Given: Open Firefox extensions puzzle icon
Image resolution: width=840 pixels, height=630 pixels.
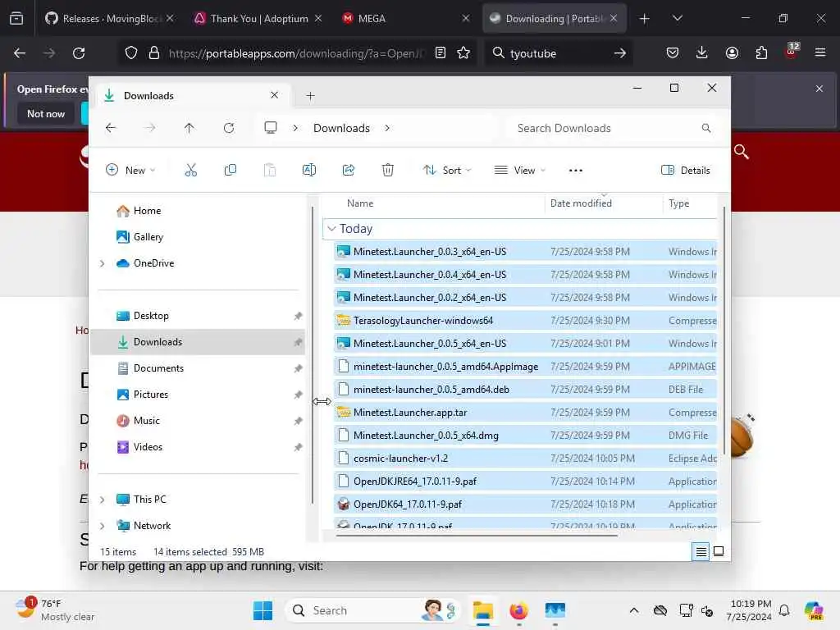Looking at the screenshot, I should (761, 53).
